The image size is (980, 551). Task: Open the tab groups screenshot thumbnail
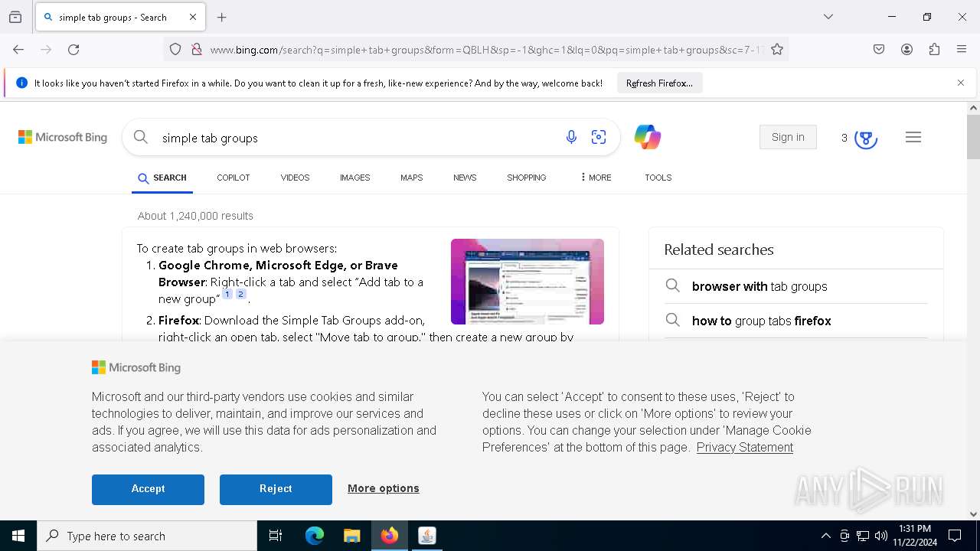pyautogui.click(x=528, y=282)
